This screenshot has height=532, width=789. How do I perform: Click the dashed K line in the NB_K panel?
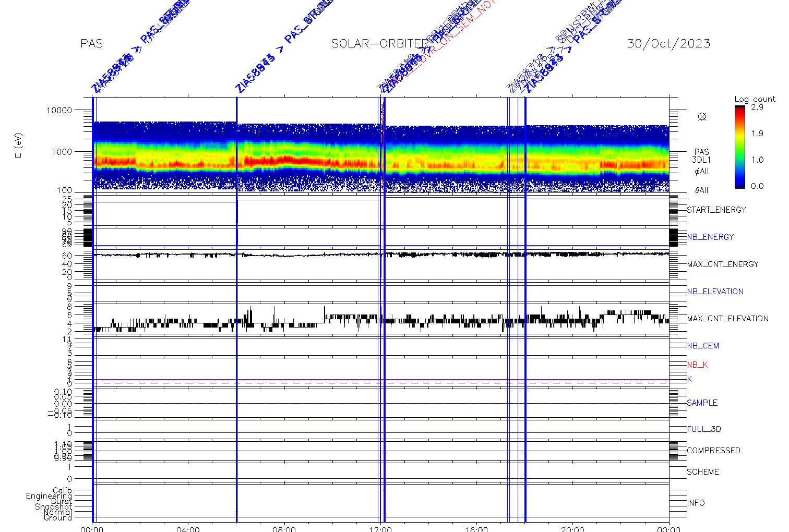(381, 383)
